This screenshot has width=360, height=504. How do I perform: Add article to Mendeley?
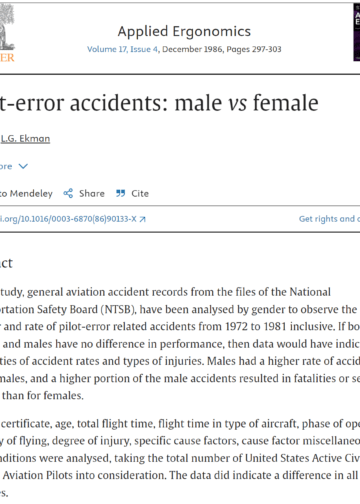tap(26, 193)
